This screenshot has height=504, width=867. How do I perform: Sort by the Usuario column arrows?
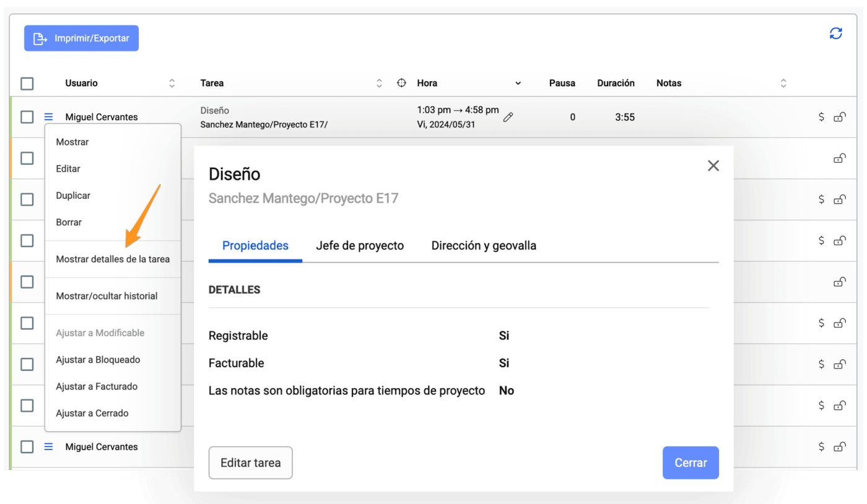172,83
